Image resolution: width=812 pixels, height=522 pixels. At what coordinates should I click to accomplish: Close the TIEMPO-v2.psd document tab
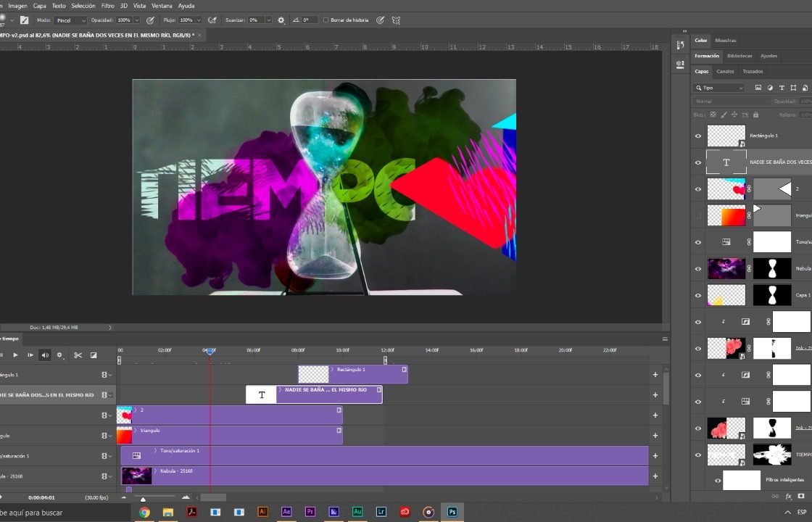[199, 36]
